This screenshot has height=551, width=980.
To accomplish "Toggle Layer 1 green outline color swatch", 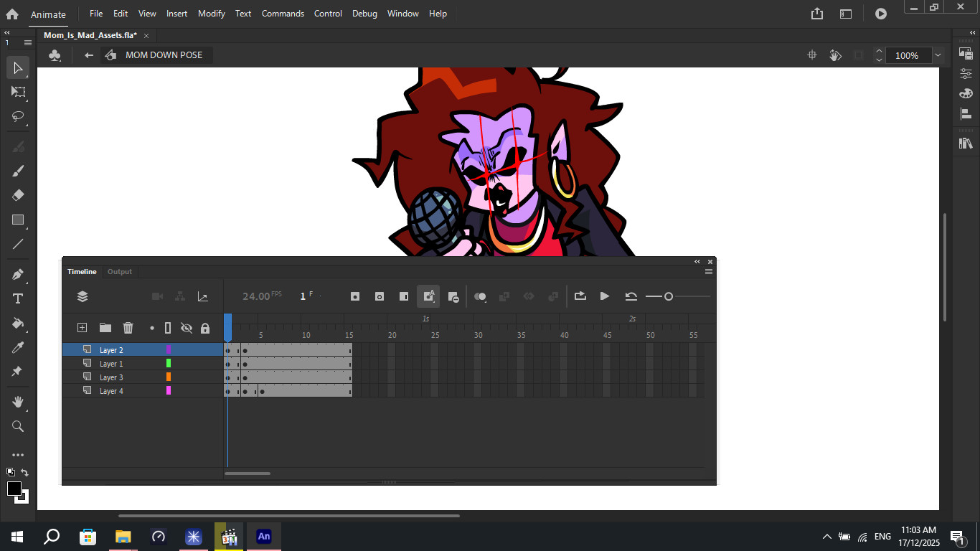I will click(169, 364).
